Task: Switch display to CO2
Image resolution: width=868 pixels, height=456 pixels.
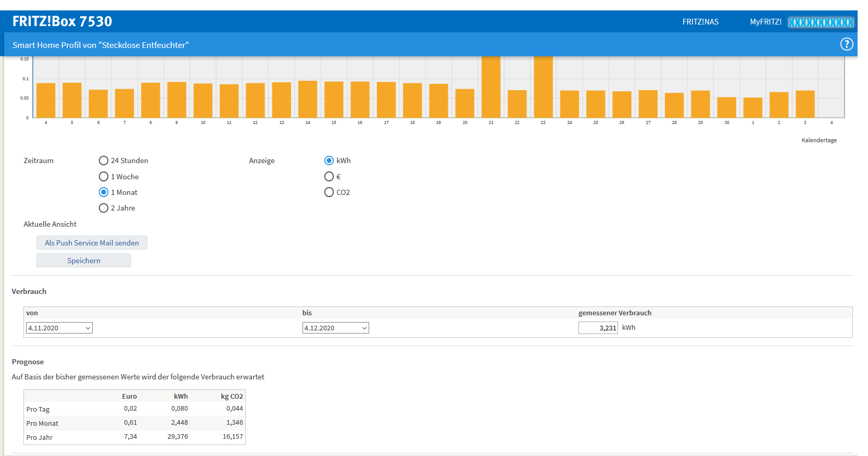Action: click(x=329, y=192)
